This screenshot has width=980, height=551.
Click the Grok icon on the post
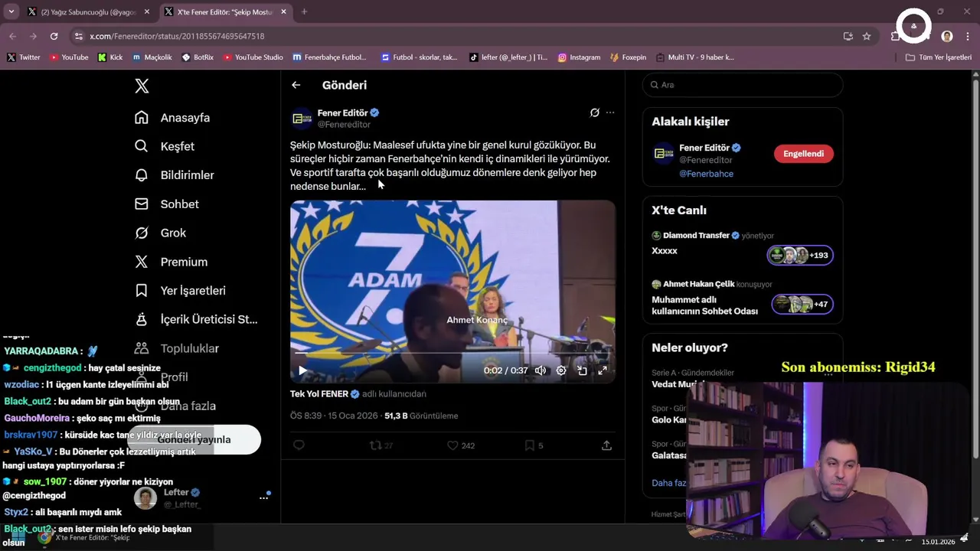coord(594,112)
